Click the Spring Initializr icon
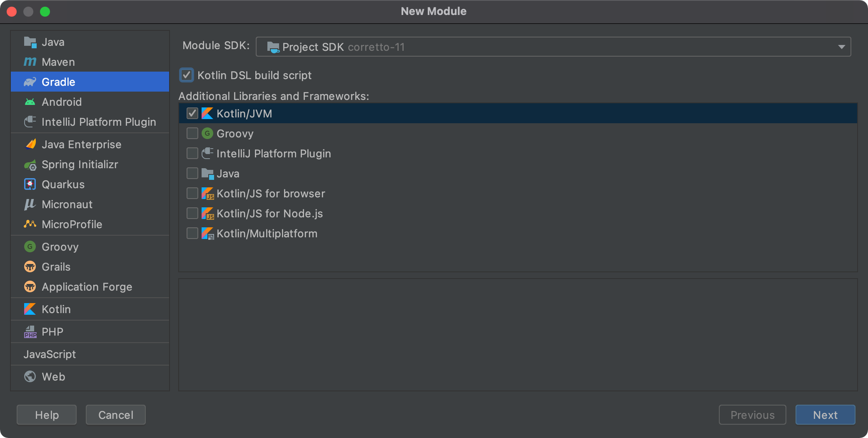 tap(30, 165)
